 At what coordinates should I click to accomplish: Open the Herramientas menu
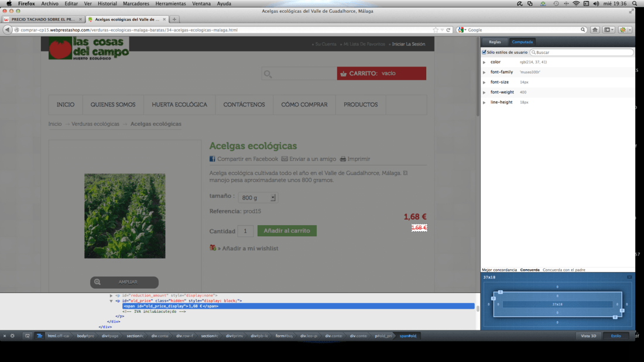pyautogui.click(x=170, y=4)
